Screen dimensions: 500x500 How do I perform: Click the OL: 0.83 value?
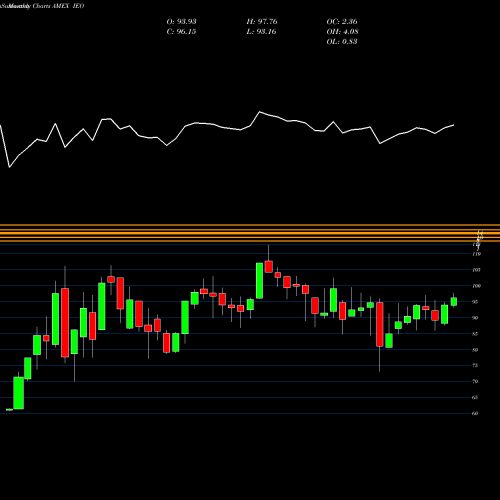click(342, 42)
